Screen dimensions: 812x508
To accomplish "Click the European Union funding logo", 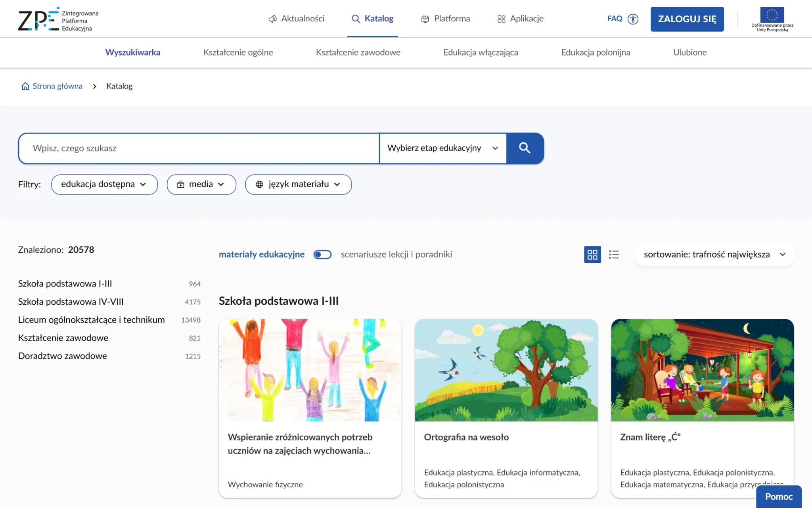I will 772,19.
